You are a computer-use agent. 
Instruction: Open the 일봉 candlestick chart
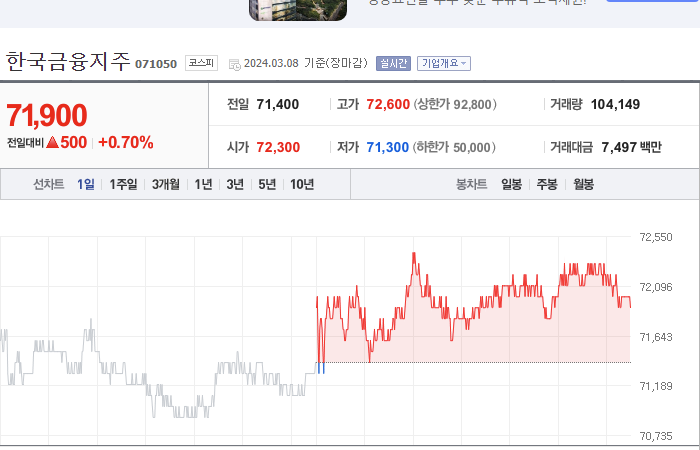coord(512,184)
